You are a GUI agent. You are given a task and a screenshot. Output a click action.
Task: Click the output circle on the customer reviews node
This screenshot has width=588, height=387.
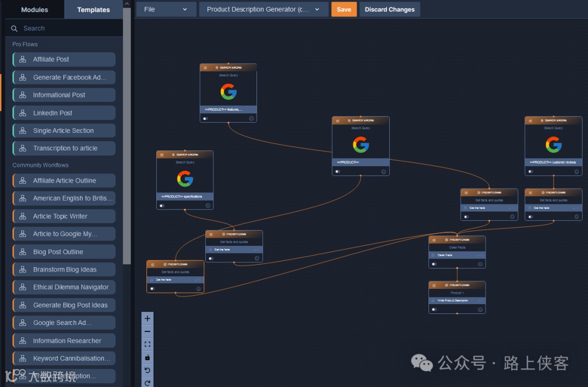click(577, 172)
